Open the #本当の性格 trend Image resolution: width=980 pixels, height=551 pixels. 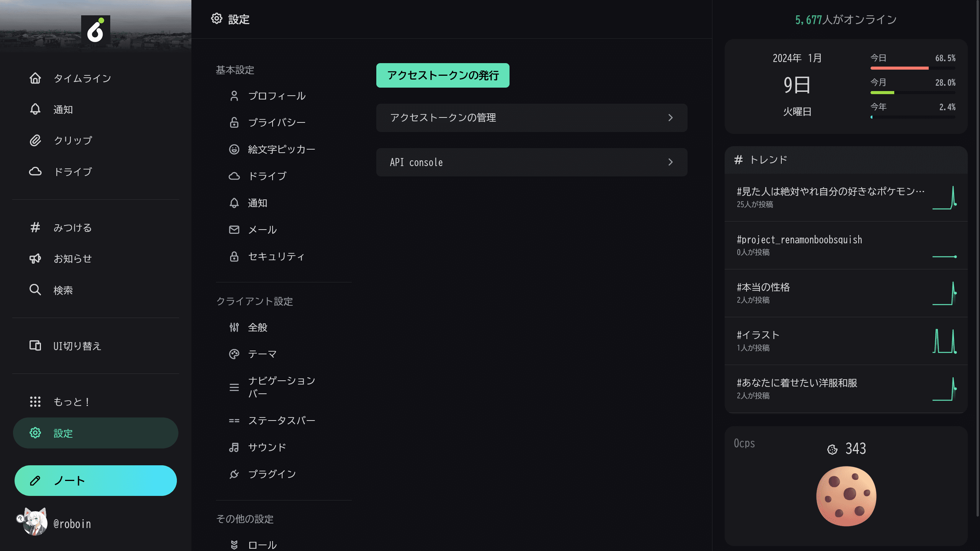click(846, 293)
